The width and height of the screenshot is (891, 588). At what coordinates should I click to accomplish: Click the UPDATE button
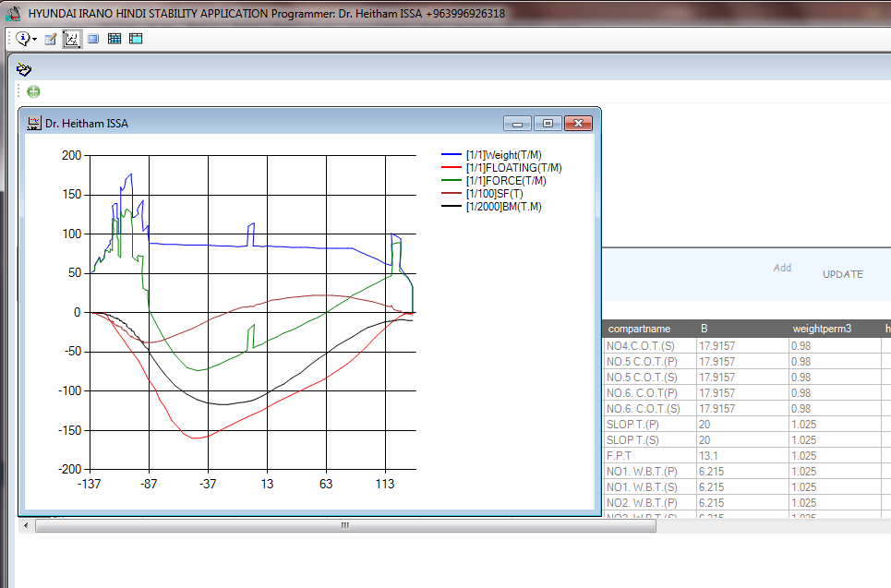point(842,274)
